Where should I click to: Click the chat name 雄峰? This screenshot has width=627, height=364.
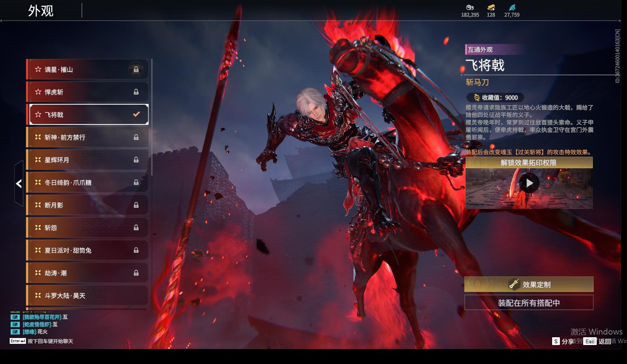tap(29, 332)
